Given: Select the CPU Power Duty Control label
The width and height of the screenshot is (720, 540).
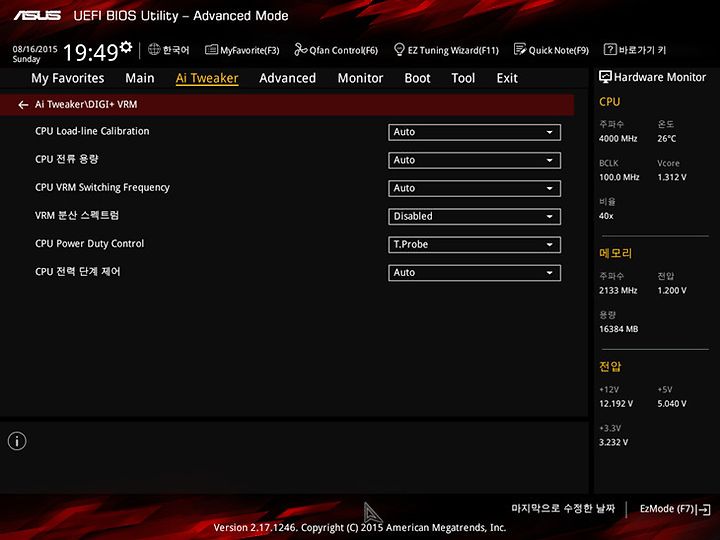Looking at the screenshot, I should 90,244.
